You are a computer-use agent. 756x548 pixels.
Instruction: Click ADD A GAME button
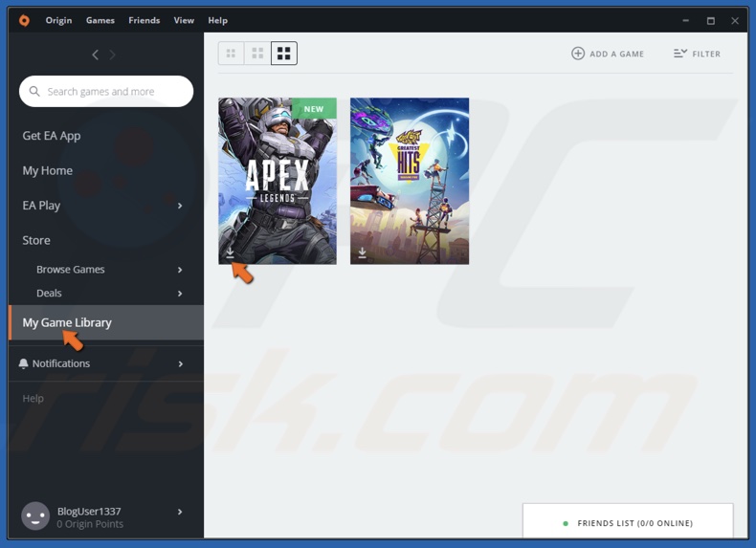tap(608, 54)
